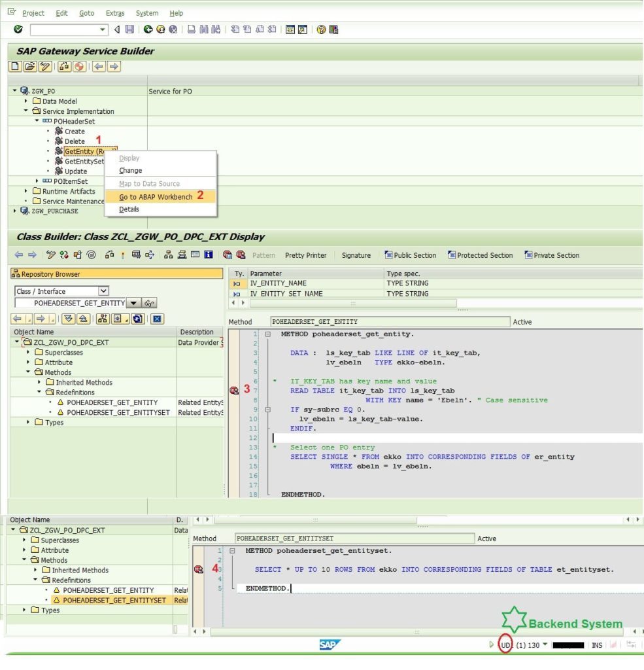Click Set/Delete Session Breakpoint icon
The height and width of the screenshot is (670, 644).
click(227, 255)
